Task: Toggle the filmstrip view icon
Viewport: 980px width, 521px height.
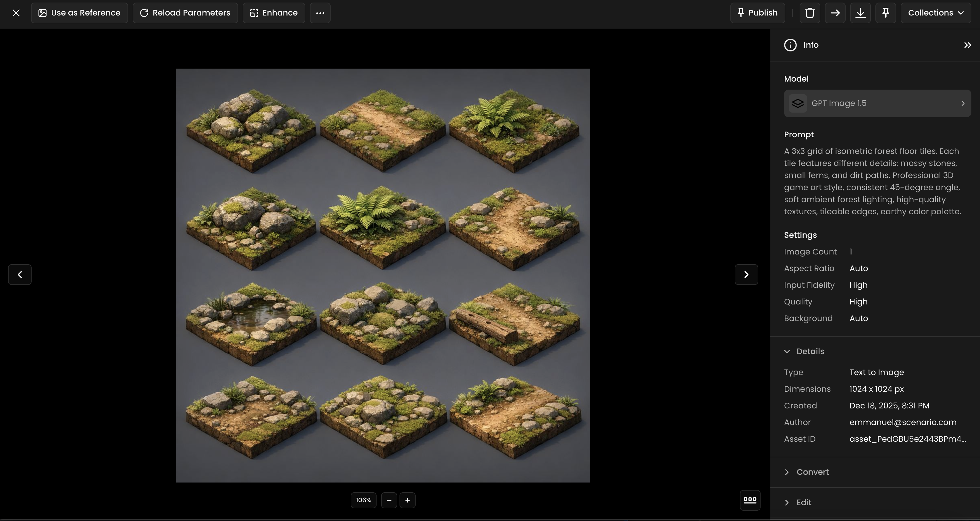Action: [x=750, y=500]
